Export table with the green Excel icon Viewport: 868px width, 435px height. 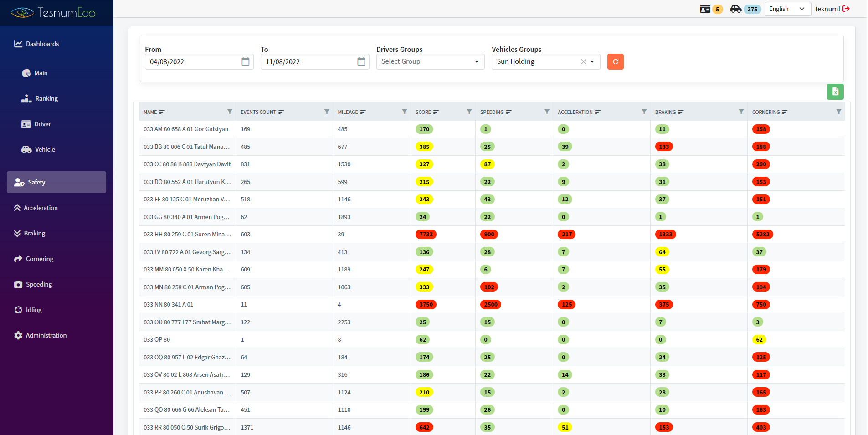[x=835, y=92]
